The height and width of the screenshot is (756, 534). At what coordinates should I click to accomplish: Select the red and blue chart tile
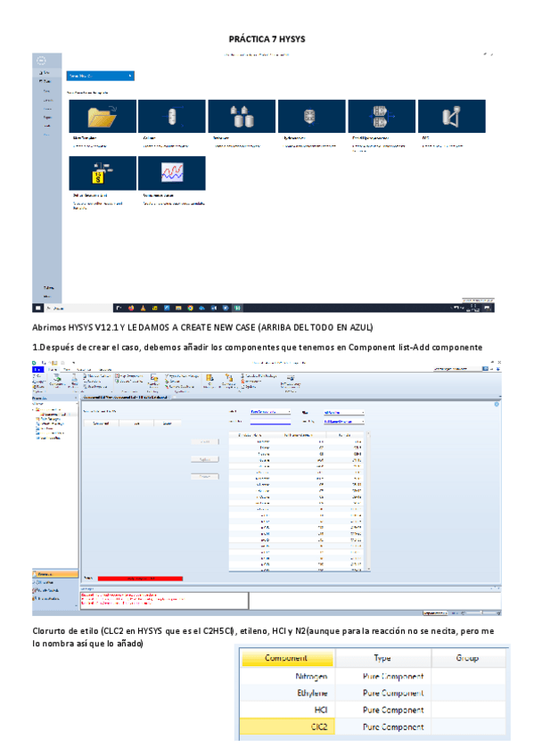172,173
